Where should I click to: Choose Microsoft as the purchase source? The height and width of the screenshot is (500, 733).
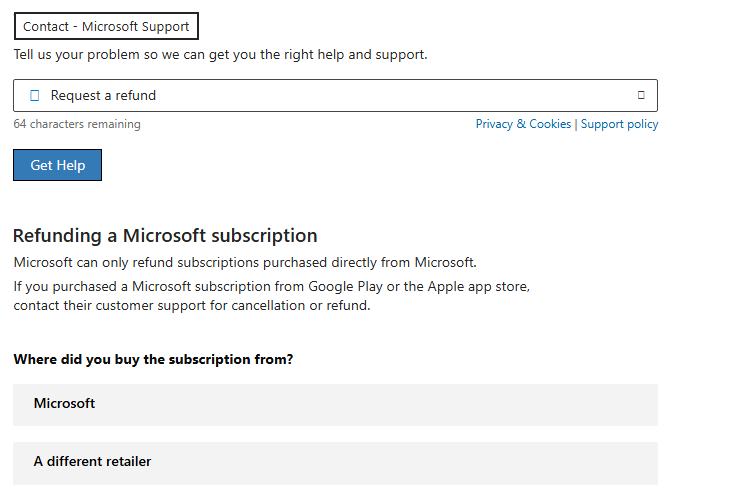[x=335, y=405]
